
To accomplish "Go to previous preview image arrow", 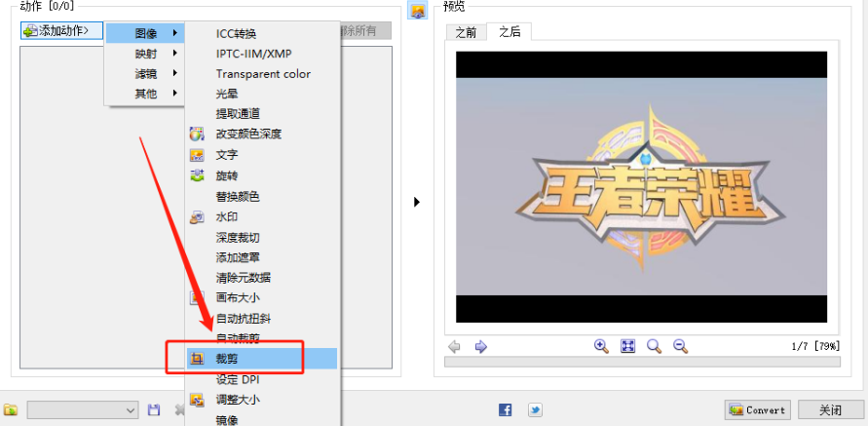I will click(454, 347).
